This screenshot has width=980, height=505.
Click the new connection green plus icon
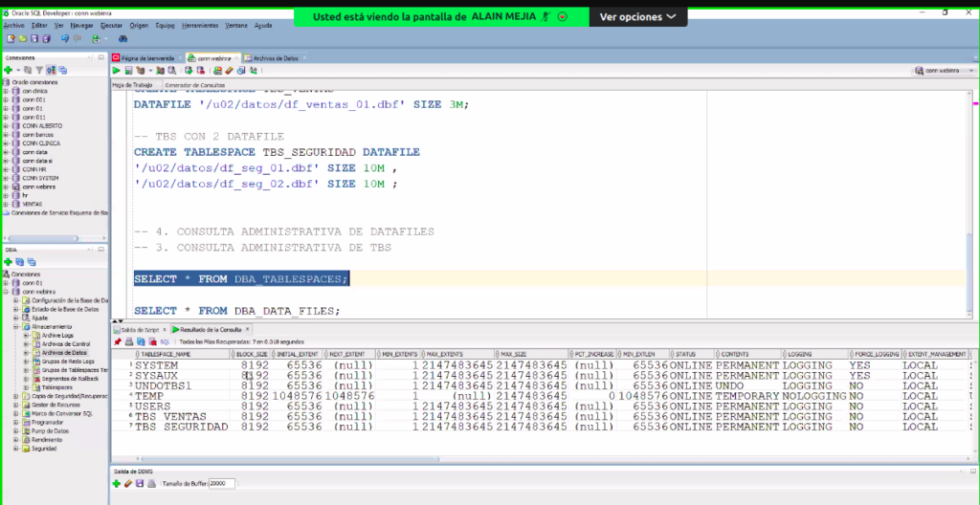click(x=8, y=70)
